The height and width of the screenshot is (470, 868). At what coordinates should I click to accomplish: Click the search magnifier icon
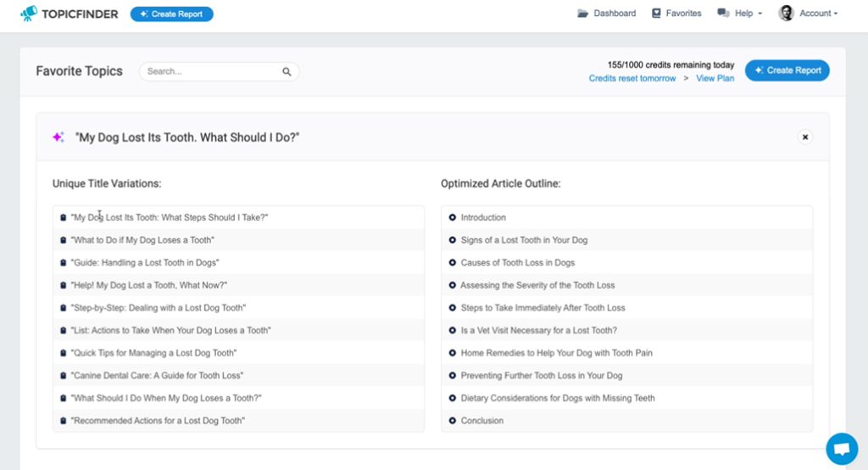pyautogui.click(x=287, y=71)
